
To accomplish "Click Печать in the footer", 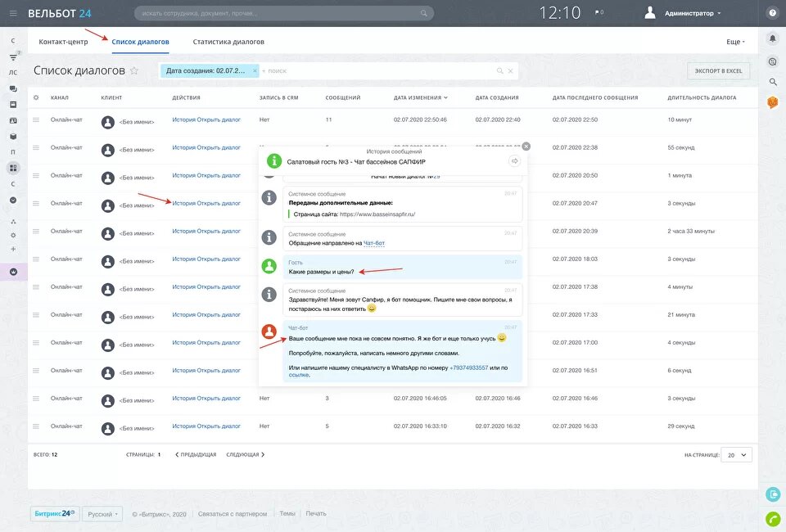I will (316, 514).
